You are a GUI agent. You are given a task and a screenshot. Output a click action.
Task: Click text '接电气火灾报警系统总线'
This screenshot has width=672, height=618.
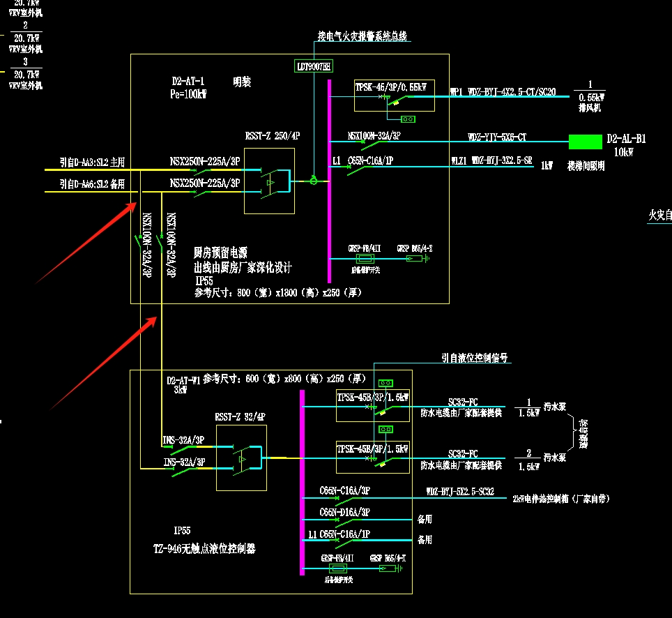click(x=362, y=36)
